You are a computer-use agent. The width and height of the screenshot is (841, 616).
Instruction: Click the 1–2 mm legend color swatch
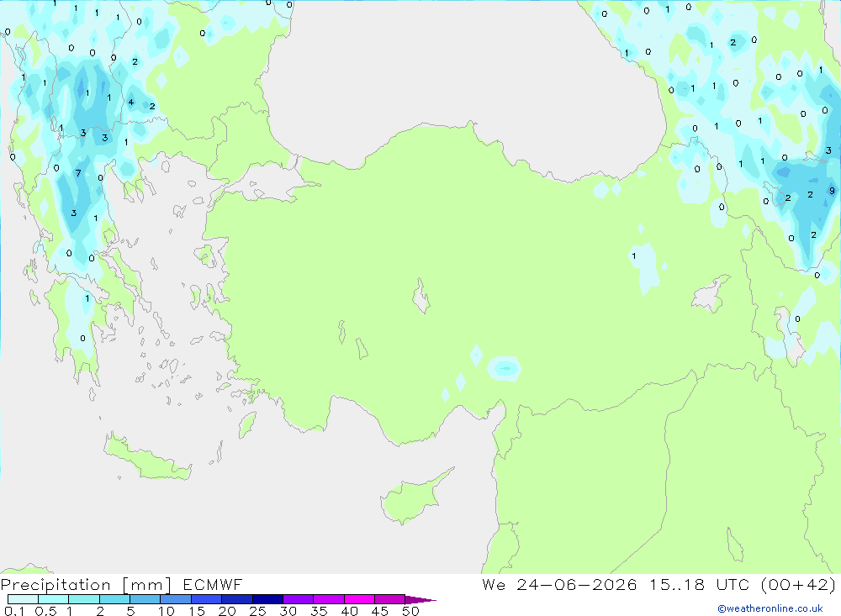pos(83,599)
